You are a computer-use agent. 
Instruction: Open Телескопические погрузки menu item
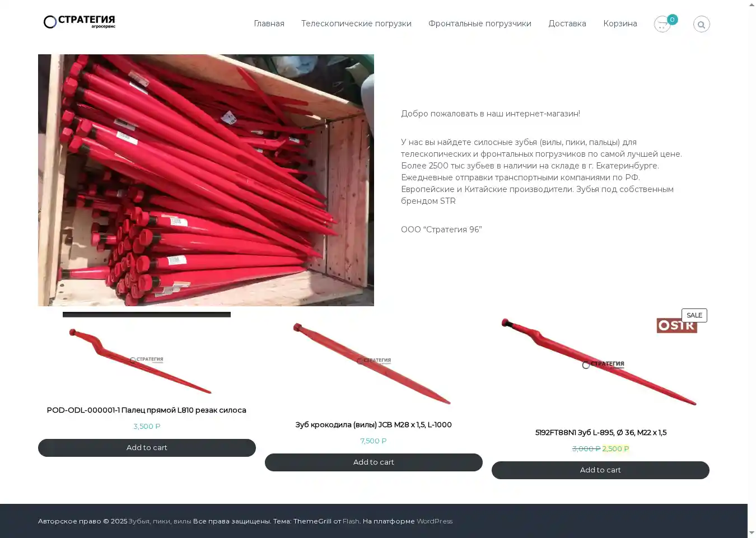(x=356, y=24)
